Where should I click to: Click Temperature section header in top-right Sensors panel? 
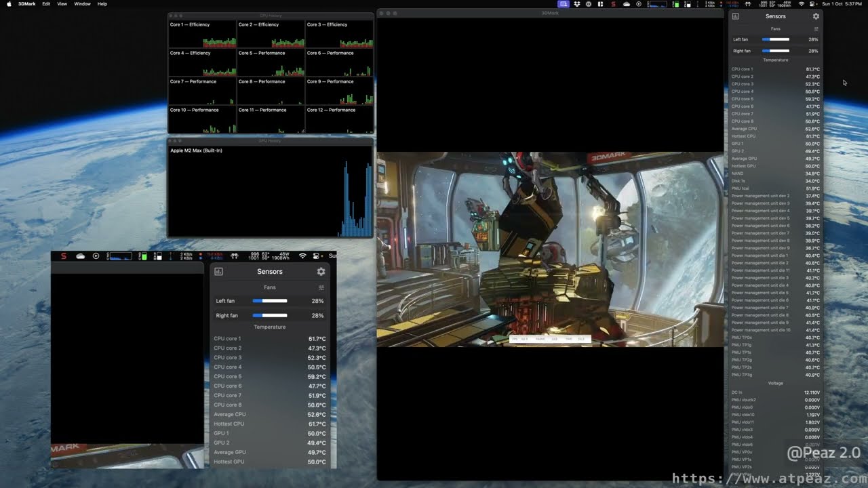click(x=776, y=60)
